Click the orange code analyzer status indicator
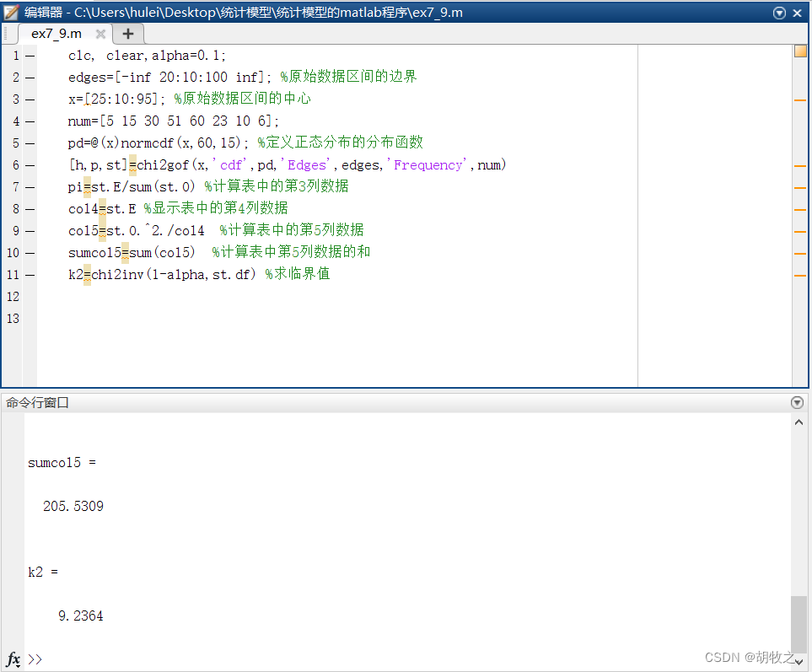The width and height of the screenshot is (812, 672). coord(800,51)
